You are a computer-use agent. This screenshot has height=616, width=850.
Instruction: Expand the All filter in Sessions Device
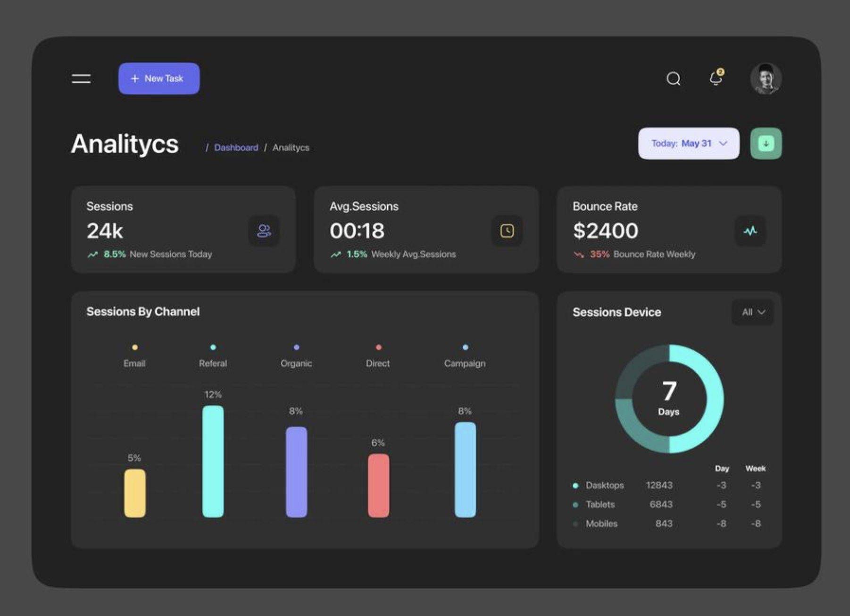pos(753,312)
